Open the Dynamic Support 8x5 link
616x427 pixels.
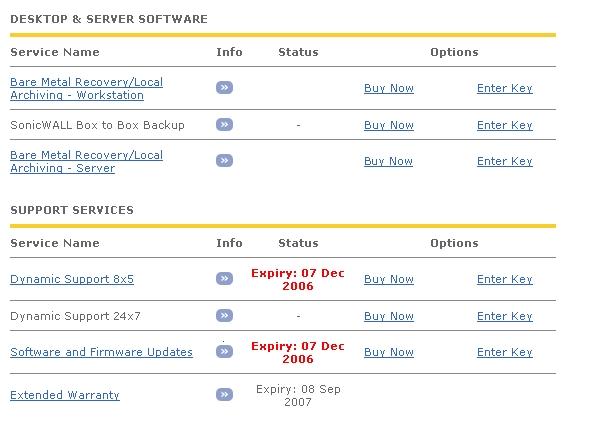[x=72, y=279]
